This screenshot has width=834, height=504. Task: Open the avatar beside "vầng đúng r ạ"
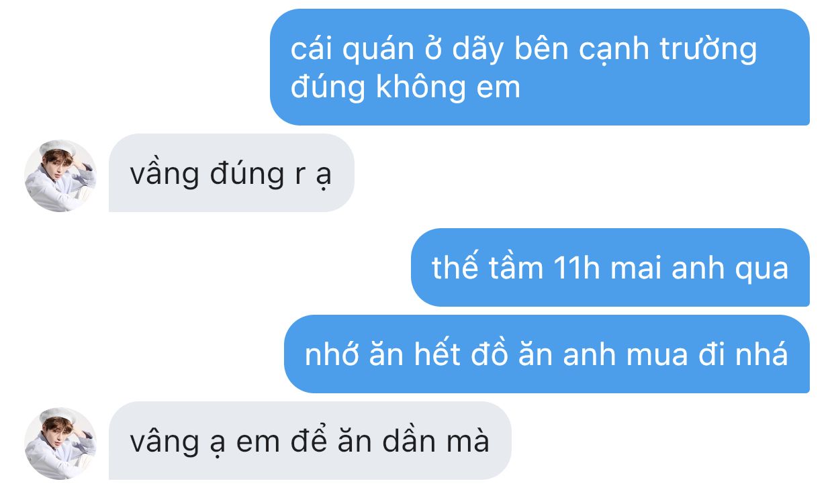[60, 176]
